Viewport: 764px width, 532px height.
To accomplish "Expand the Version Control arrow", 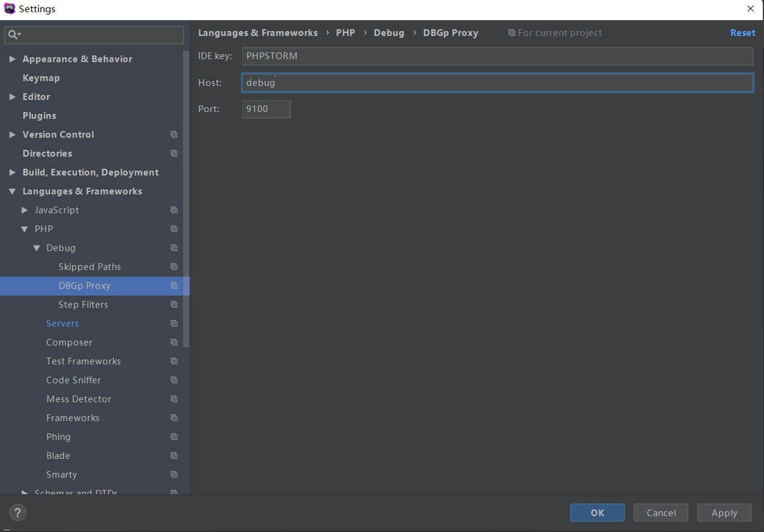I will [12, 135].
